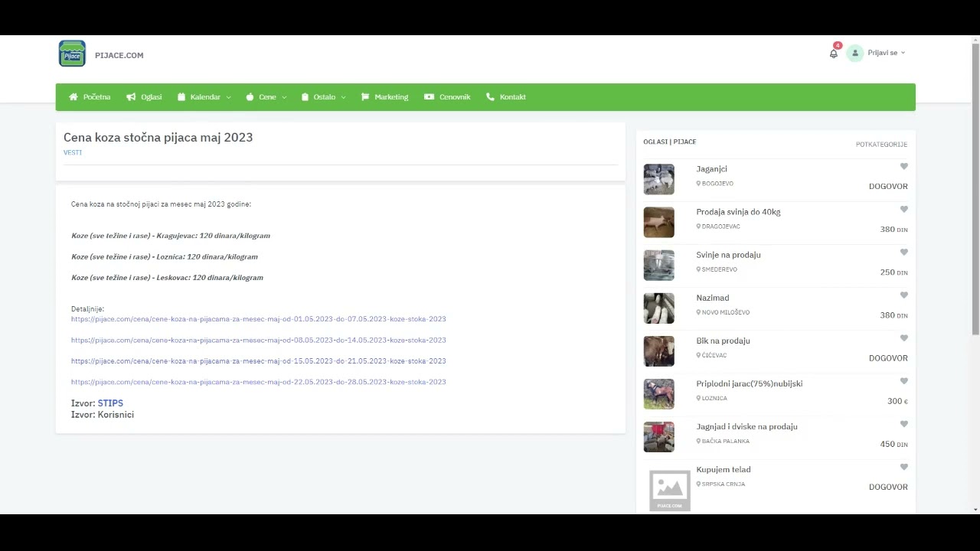
Task: Open the Jaganjci ad thumbnail
Action: pos(658,180)
